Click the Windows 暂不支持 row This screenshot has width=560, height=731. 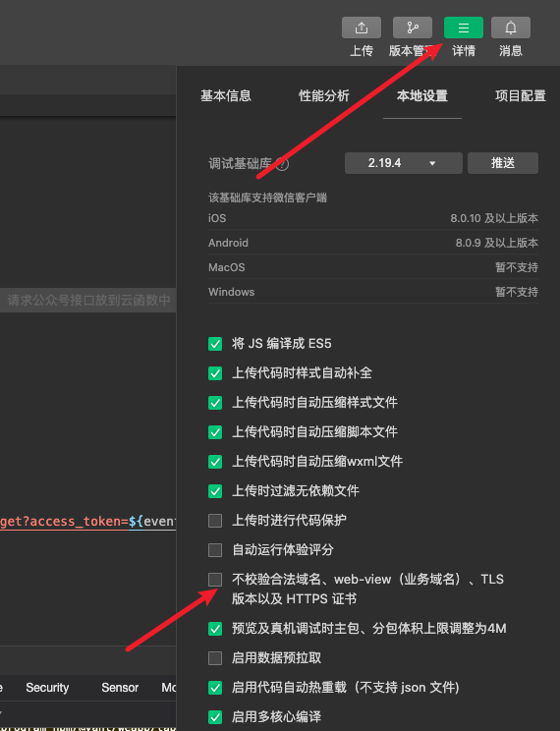coord(373,292)
